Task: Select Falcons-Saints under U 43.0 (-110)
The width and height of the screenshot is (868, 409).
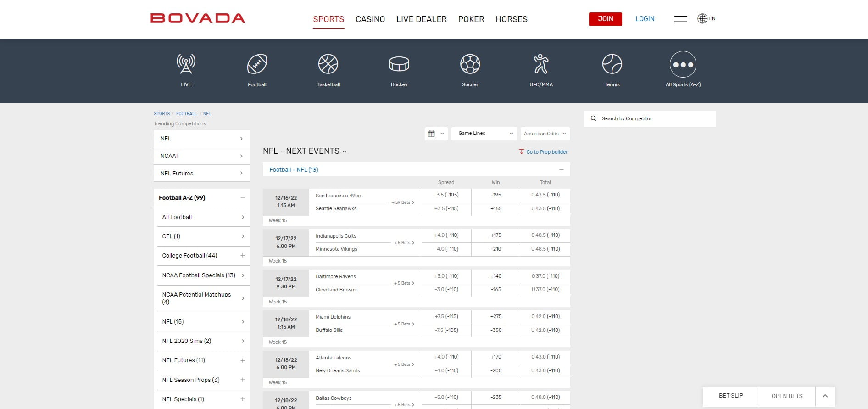Action: click(x=545, y=370)
